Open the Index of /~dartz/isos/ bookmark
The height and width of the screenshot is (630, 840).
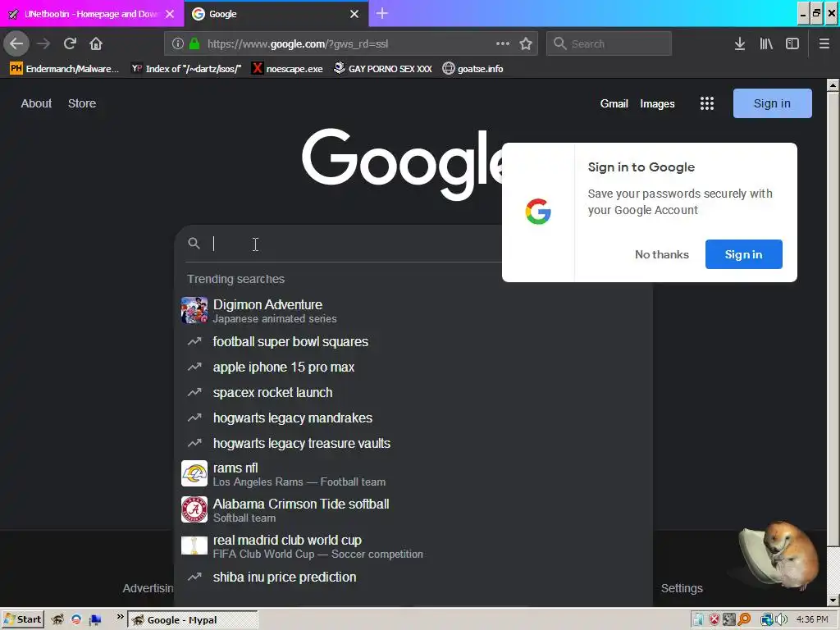click(186, 69)
